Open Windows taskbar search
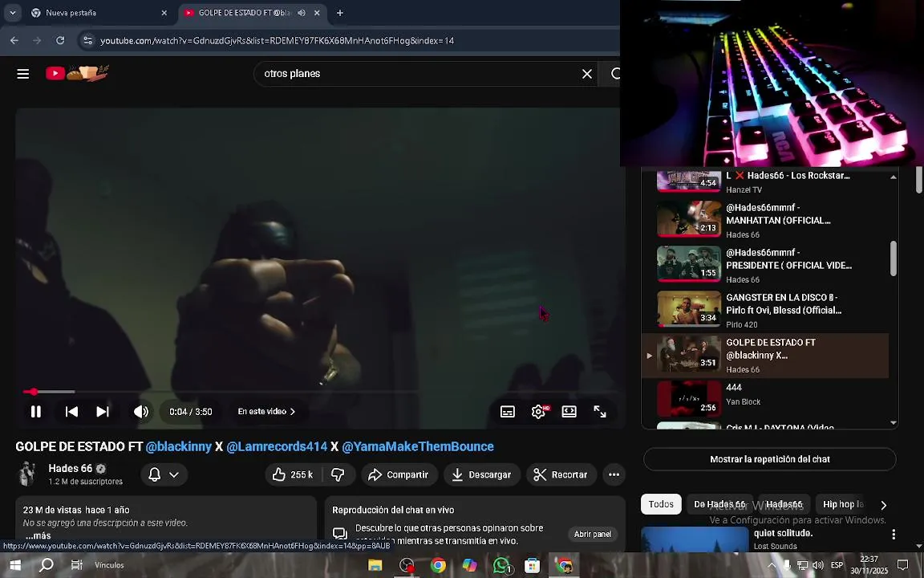924x578 pixels. 46,565
